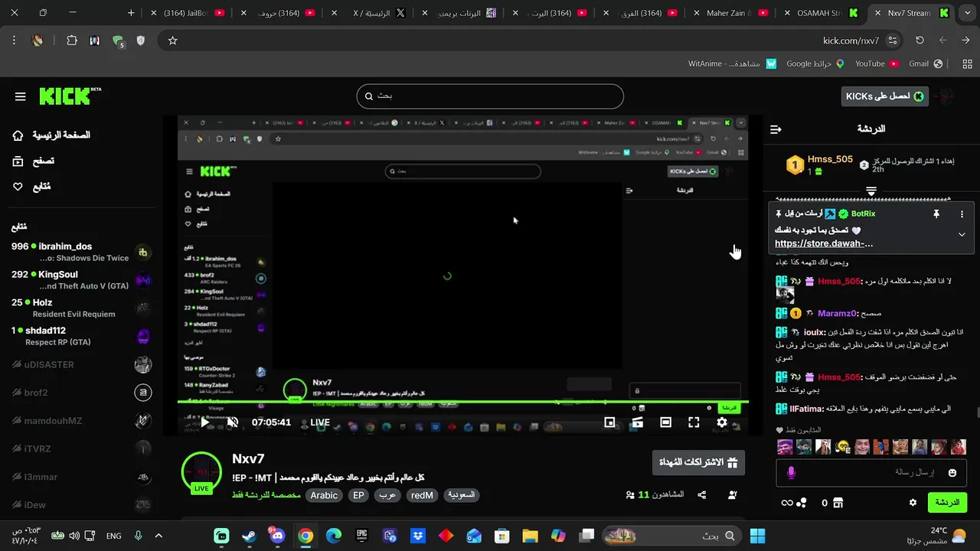The width and height of the screenshot is (980, 551).
Task: Enable theater mode in the player
Action: click(665, 422)
